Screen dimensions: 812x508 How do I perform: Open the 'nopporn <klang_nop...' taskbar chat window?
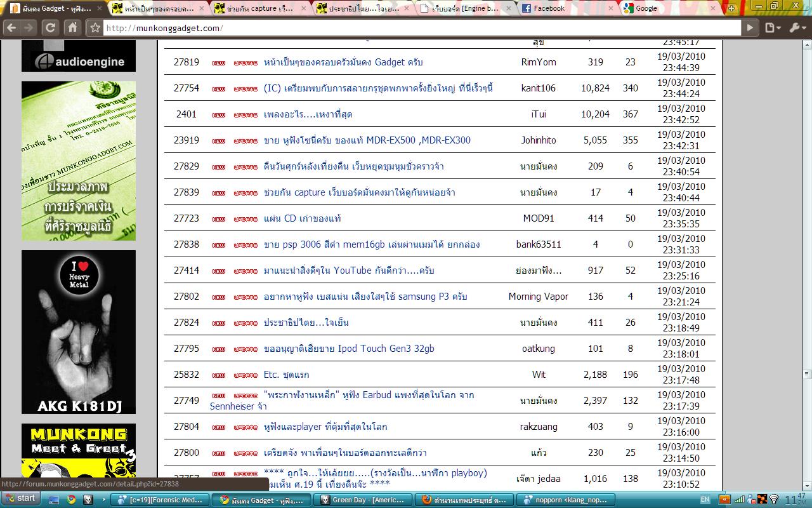[x=565, y=500]
